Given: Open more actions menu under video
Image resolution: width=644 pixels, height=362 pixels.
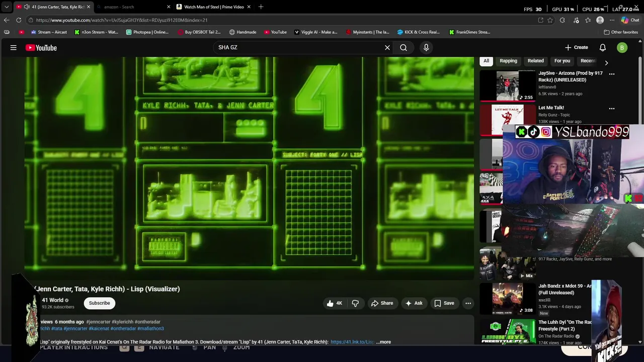Looking at the screenshot, I should [x=468, y=303].
